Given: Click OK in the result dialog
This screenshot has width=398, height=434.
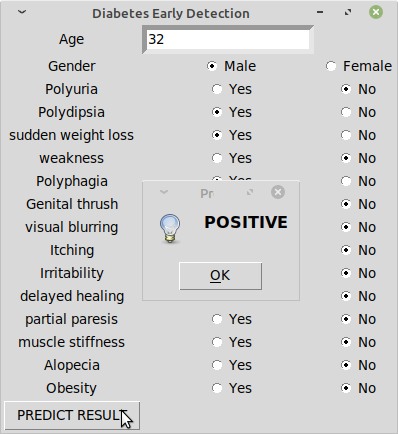Looking at the screenshot, I should [220, 276].
